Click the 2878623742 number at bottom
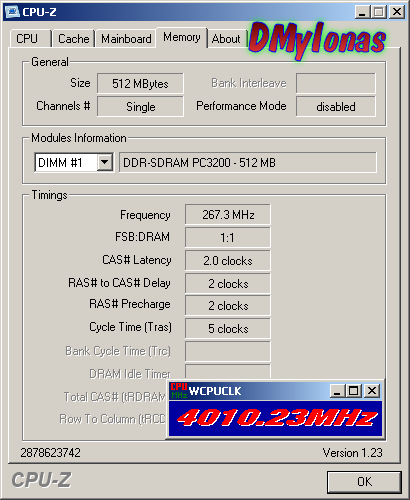This screenshot has height=500, width=410. (x=50, y=453)
